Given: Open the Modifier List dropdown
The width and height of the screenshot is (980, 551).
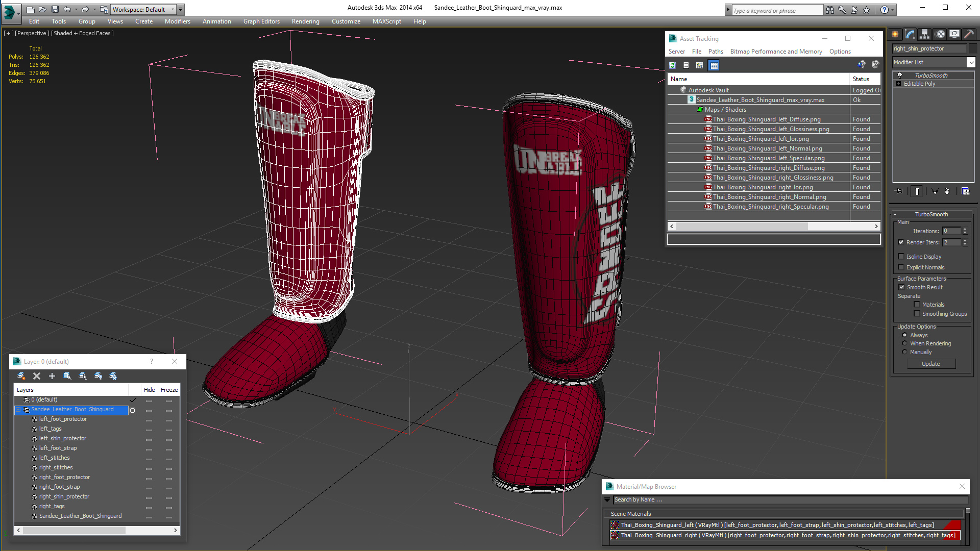Looking at the screenshot, I should click(970, 62).
